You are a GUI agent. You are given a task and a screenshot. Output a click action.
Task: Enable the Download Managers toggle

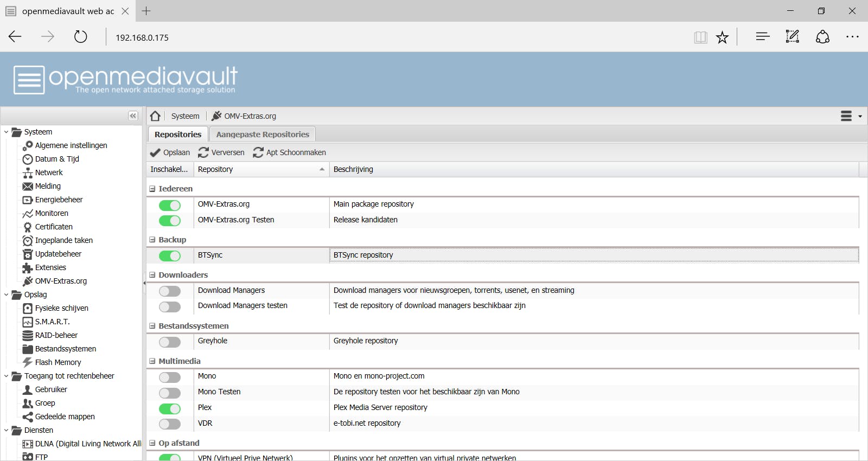(170, 291)
